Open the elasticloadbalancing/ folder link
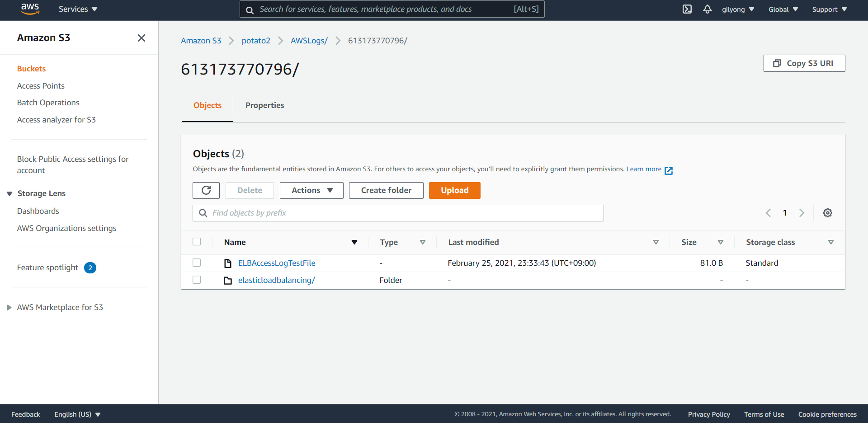The height and width of the screenshot is (423, 868). click(277, 280)
